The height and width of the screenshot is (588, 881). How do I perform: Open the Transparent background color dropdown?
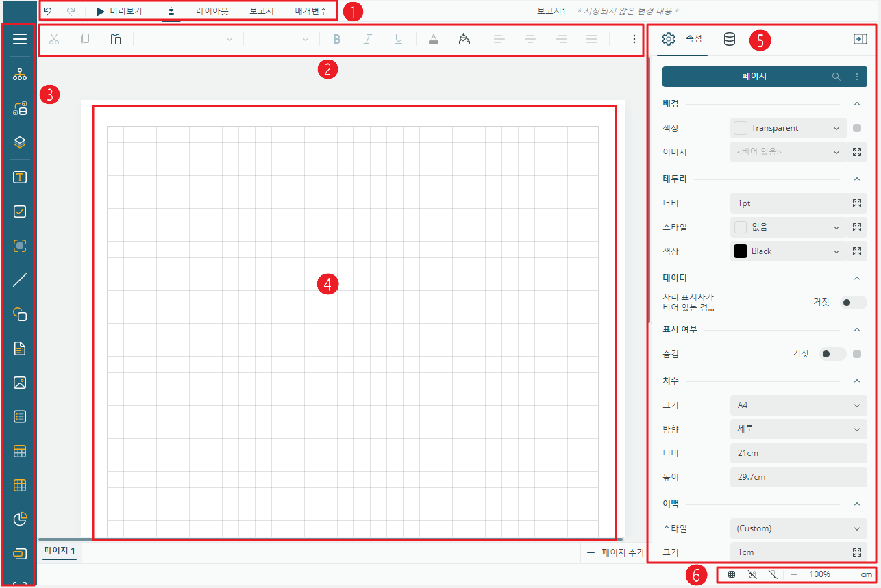tap(788, 128)
